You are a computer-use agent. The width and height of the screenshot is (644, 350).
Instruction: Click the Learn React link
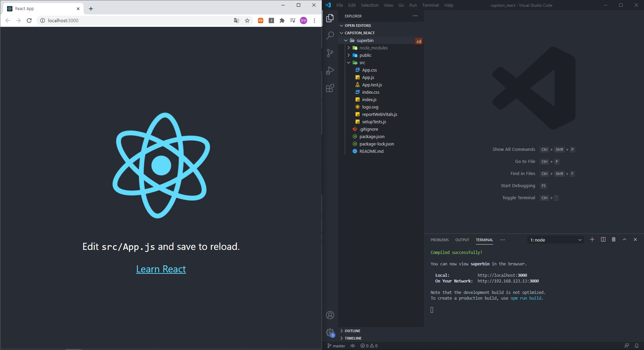pyautogui.click(x=161, y=269)
